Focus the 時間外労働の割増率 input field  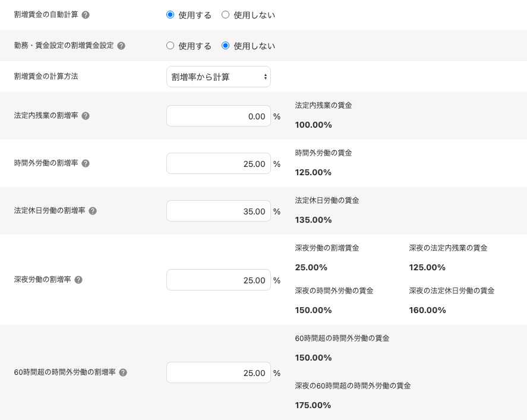point(219,163)
